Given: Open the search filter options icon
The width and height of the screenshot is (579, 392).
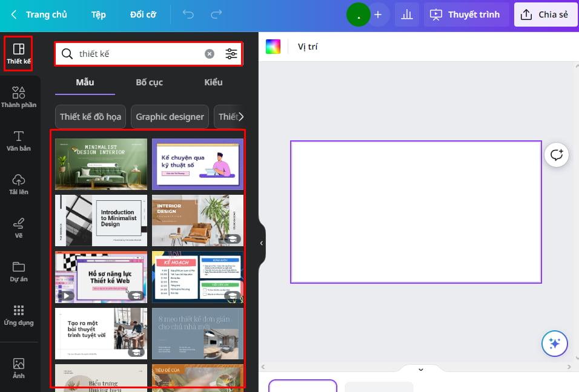Looking at the screenshot, I should click(x=231, y=54).
